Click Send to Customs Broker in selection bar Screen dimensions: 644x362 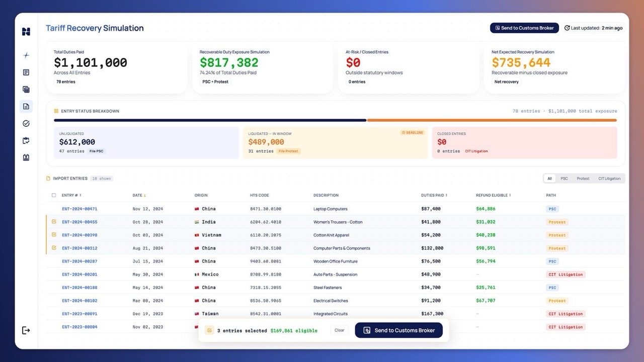click(x=399, y=330)
